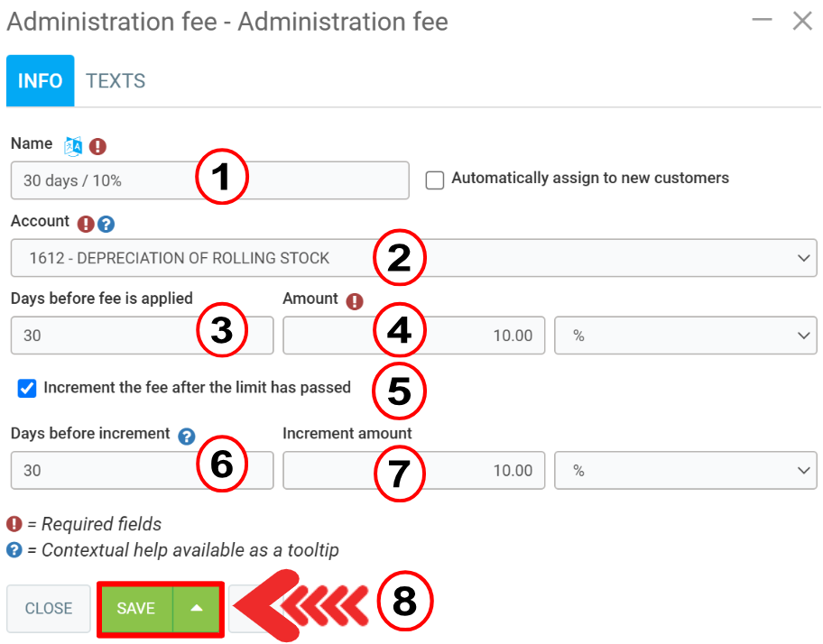Open the Account dropdown list
Image resolution: width=823 pixels, height=644 pixels.
click(413, 258)
